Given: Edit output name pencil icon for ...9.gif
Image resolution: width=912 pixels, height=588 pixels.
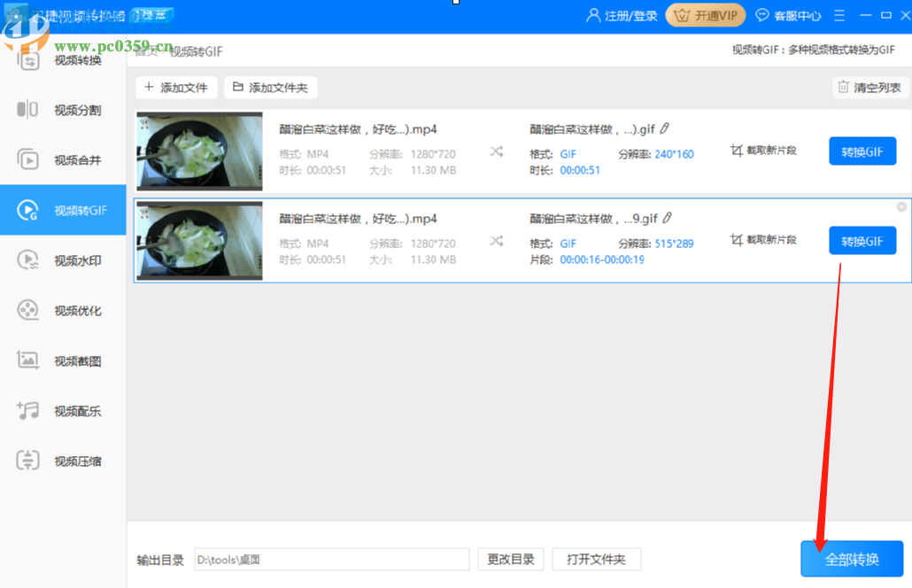Looking at the screenshot, I should pos(667,218).
